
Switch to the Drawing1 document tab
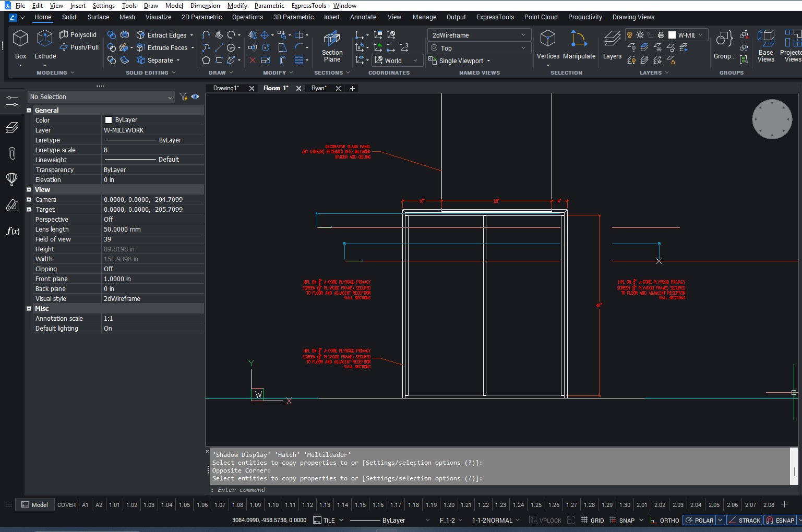click(226, 89)
